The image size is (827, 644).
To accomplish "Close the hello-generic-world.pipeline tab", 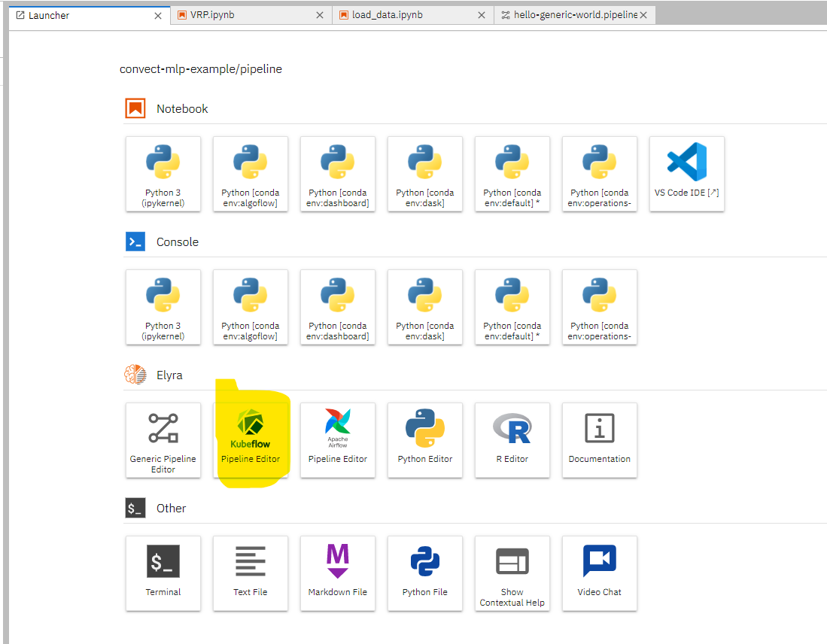I will 643,15.
